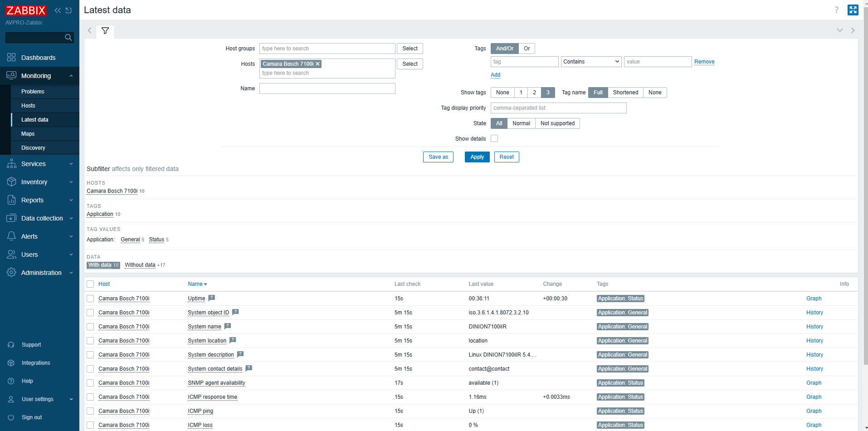Viewport: 868px width, 431px height.
Task: Open Hosts under Monitoring
Action: point(28,106)
